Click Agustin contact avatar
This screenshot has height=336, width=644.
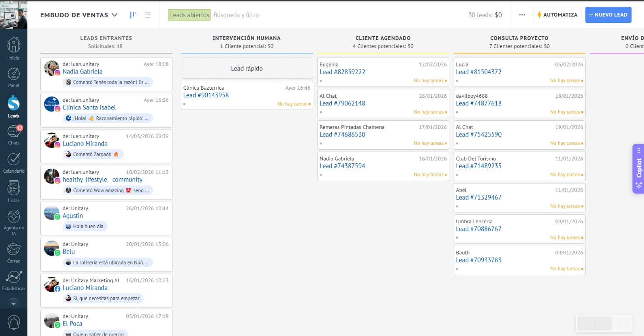pyautogui.click(x=52, y=212)
